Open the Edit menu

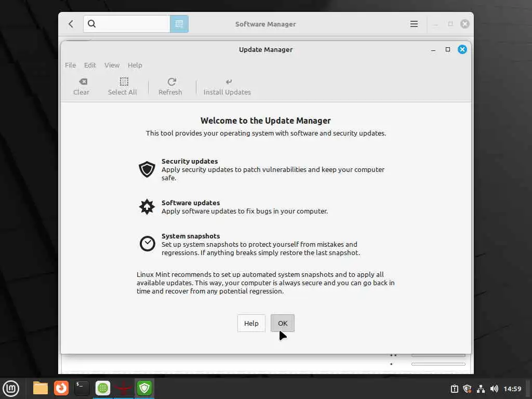pos(90,65)
